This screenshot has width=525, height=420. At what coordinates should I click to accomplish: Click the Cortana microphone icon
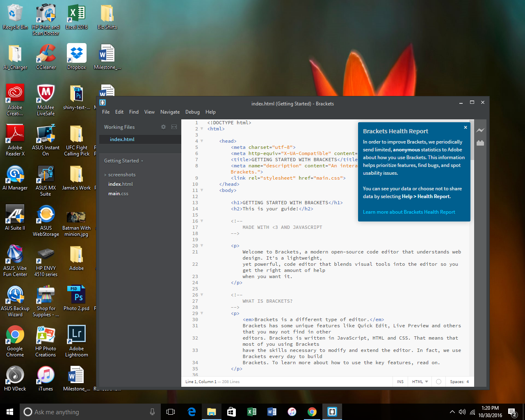coord(152,412)
